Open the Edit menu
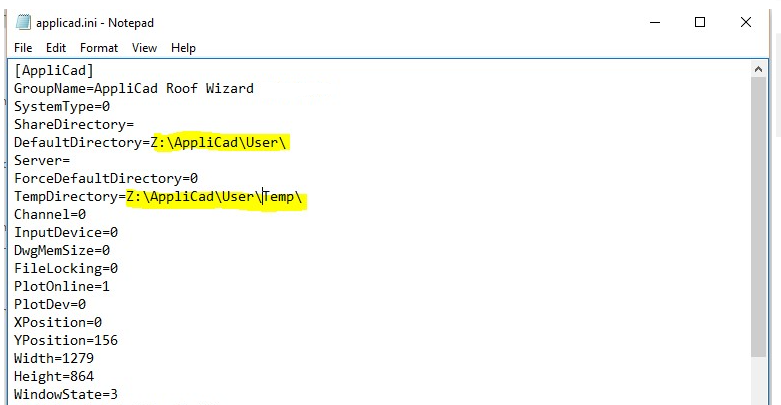The height and width of the screenshot is (405, 781). point(56,48)
